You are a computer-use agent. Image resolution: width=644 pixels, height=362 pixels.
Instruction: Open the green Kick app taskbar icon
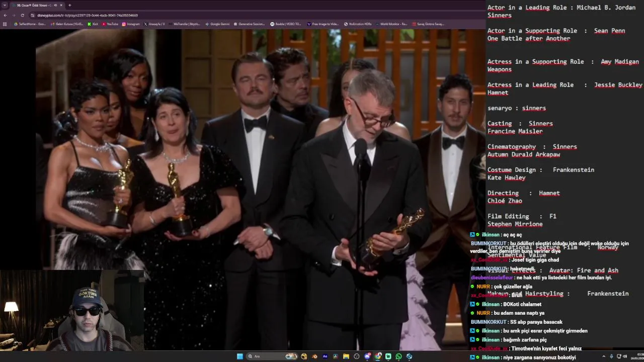click(x=388, y=356)
